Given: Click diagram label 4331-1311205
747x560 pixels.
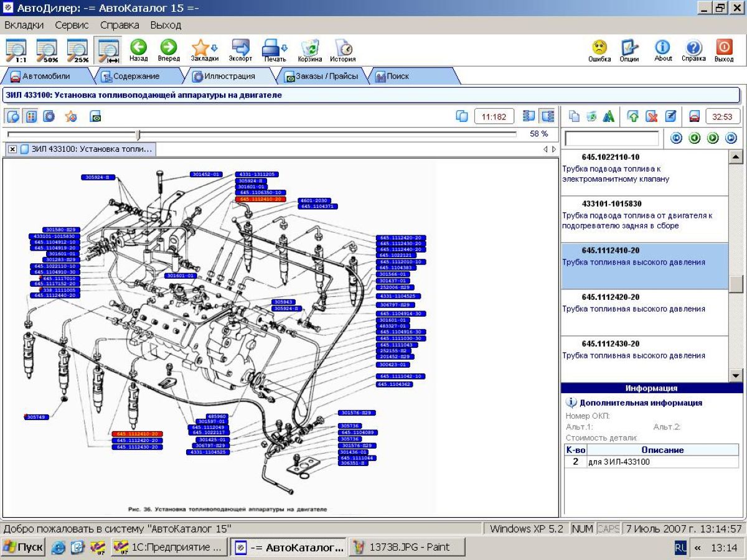Looking at the screenshot, I should coord(257,174).
